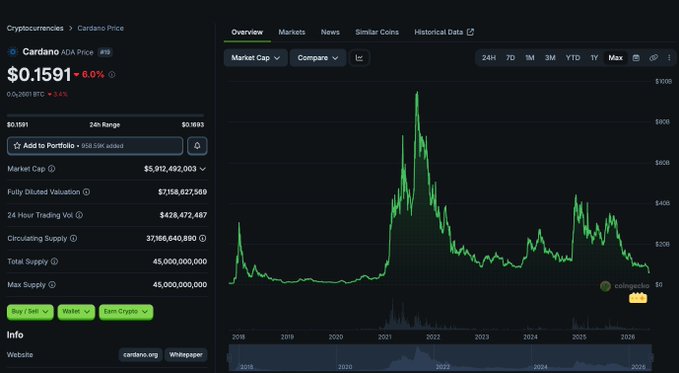Click the $428,472,487 trading volume value
Viewport: 679px width, 373px height.
coord(183,215)
